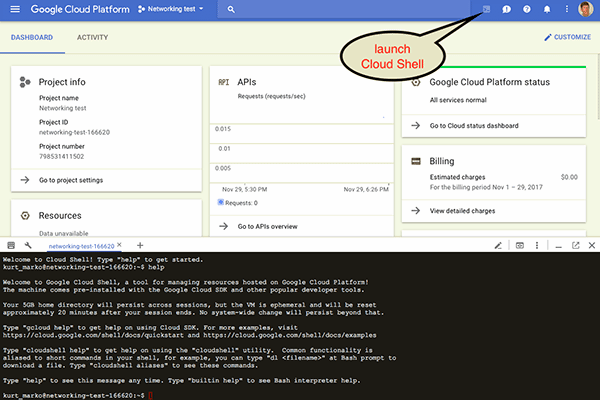Click the Google Cloud Platform logo
The width and height of the screenshot is (600, 400).
pos(80,9)
